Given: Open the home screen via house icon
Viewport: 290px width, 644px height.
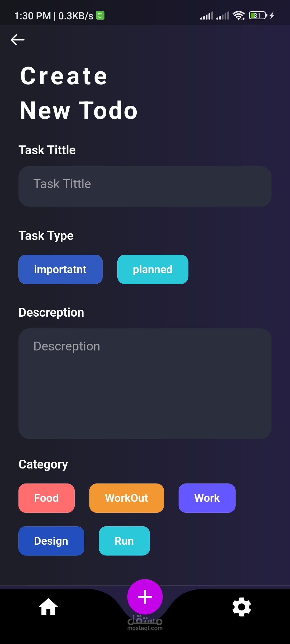Looking at the screenshot, I should click(48, 607).
